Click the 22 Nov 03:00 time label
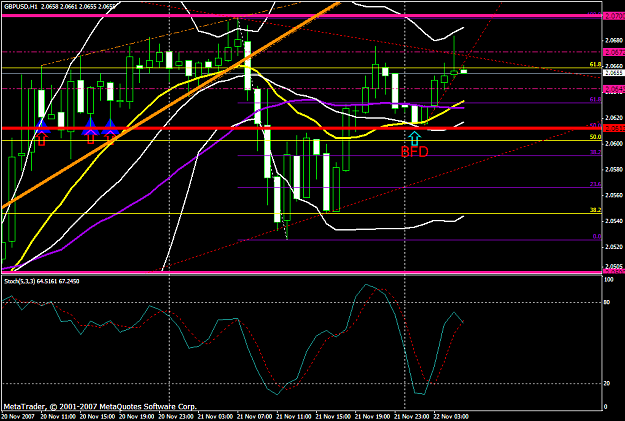 [x=451, y=417]
